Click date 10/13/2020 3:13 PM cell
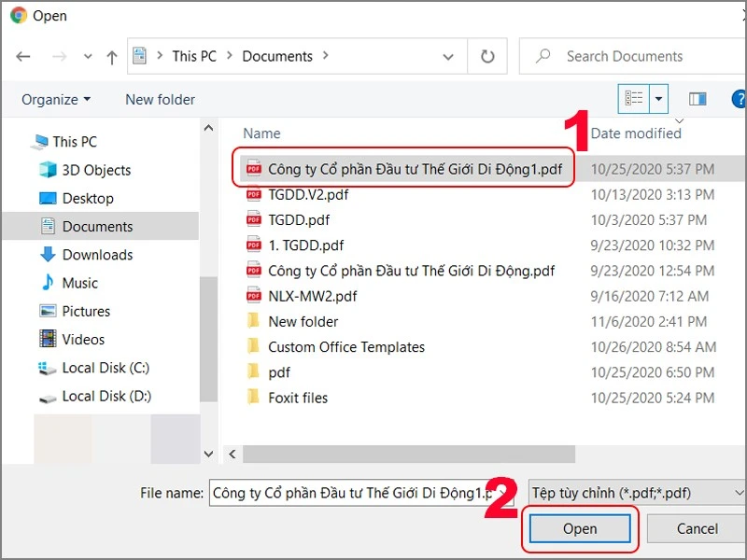This screenshot has height=560, width=747. point(652,194)
